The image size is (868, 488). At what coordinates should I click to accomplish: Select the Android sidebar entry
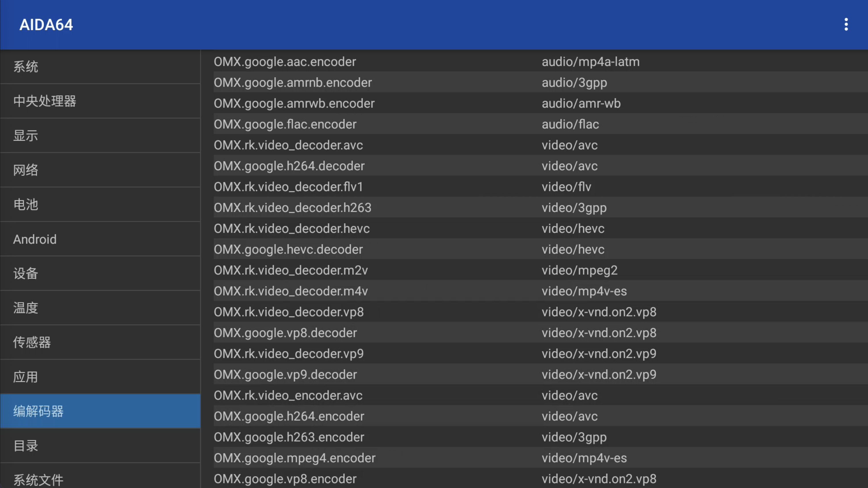point(100,239)
